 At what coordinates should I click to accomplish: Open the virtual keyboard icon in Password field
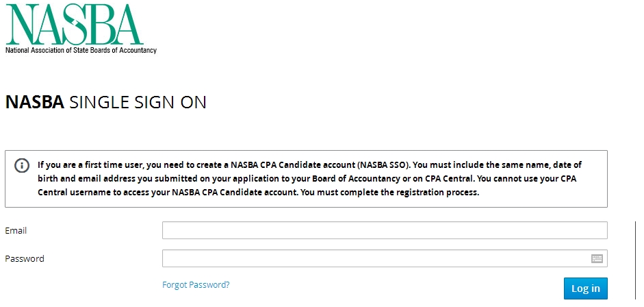point(597,258)
